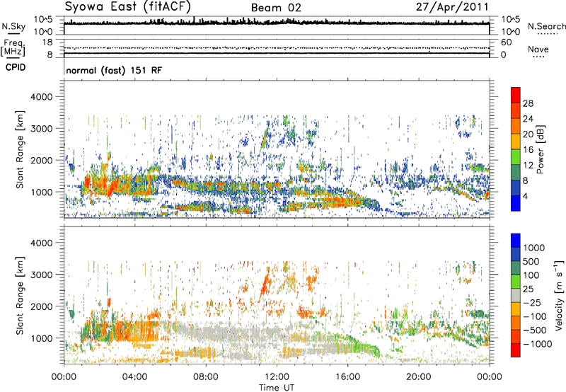This screenshot has height=392, width=566.
Task: Click the date "27/Apr/2011"
Action: click(452, 7)
